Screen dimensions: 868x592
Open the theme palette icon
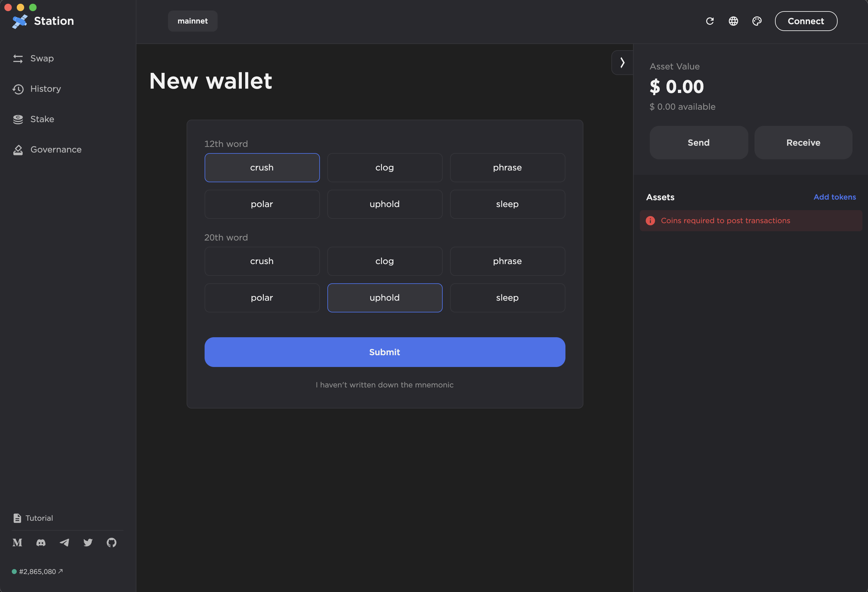(757, 21)
